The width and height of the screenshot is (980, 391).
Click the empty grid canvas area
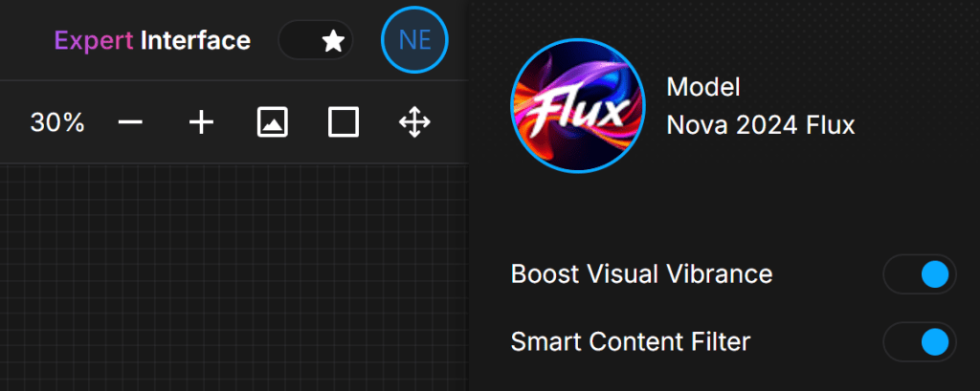point(234,278)
